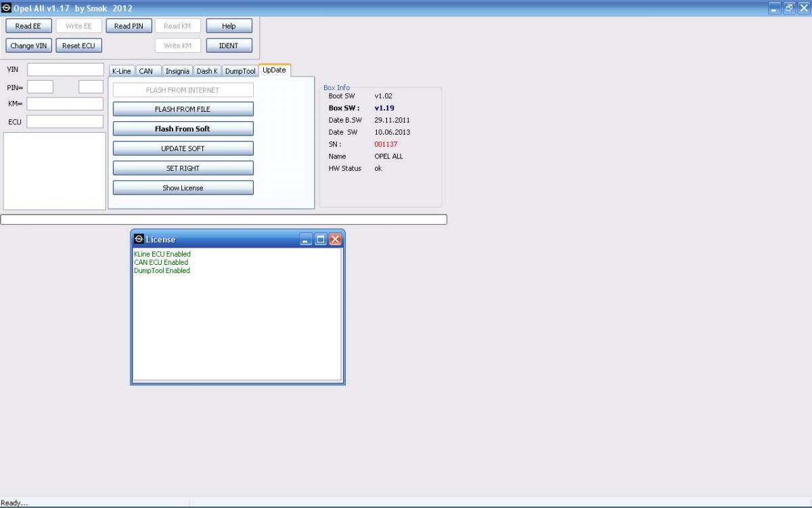Screen dimensions: 812x508
Task: Open the Dash K tab
Action: point(207,70)
